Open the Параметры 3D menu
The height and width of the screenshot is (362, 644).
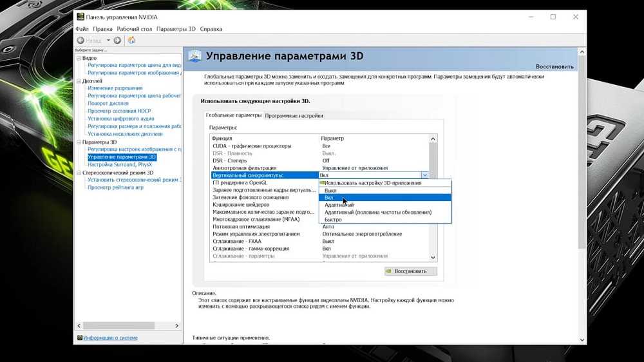click(176, 29)
